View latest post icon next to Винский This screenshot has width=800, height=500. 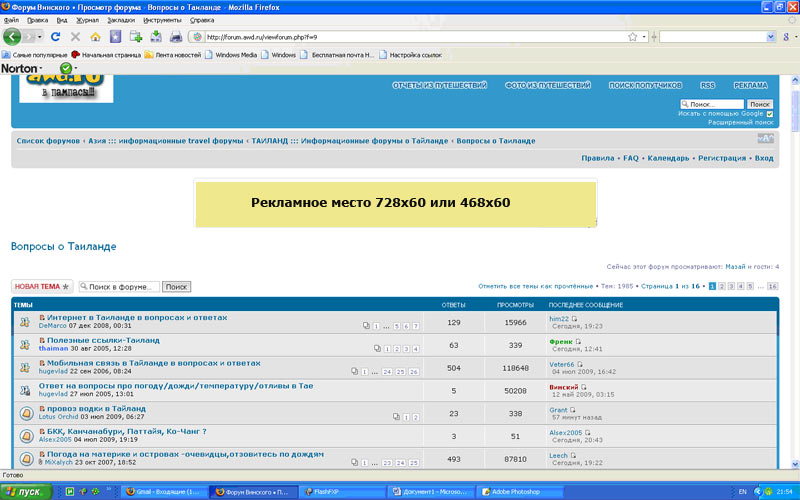584,387
